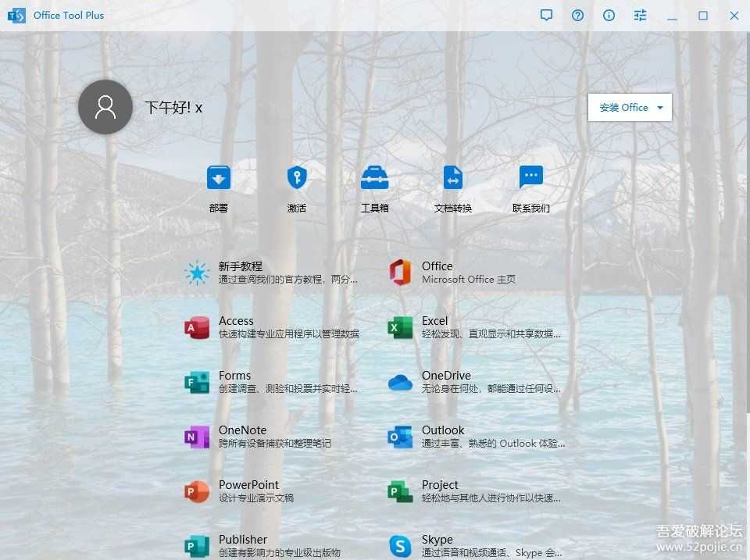Image resolution: width=750 pixels, height=560 pixels.
Task: Expand the 安装 Office dropdown arrow
Action: [x=658, y=107]
